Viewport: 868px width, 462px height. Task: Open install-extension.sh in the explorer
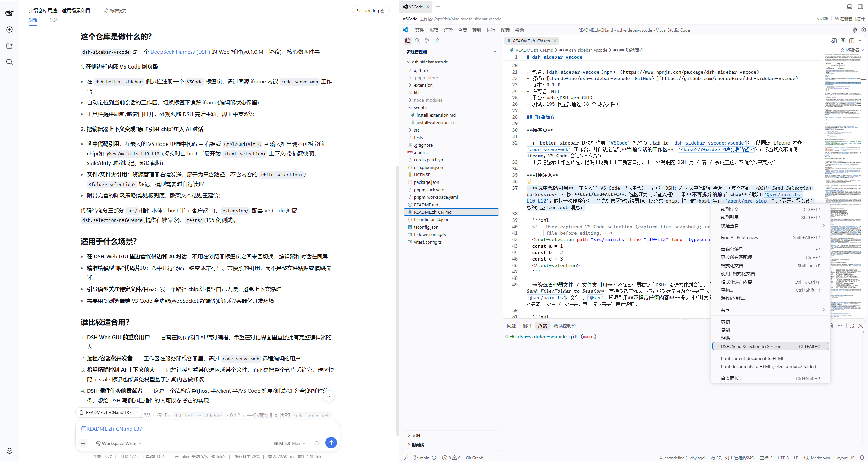[x=435, y=122]
